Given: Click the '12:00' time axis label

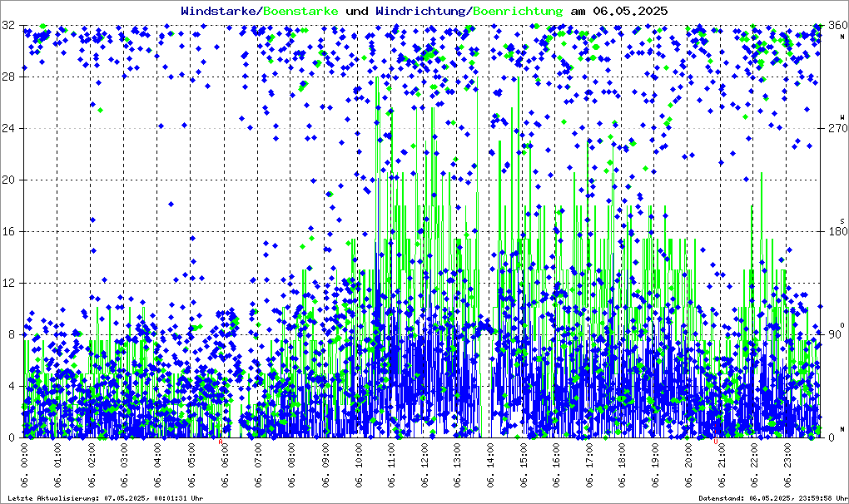Looking at the screenshot, I should click(424, 456).
